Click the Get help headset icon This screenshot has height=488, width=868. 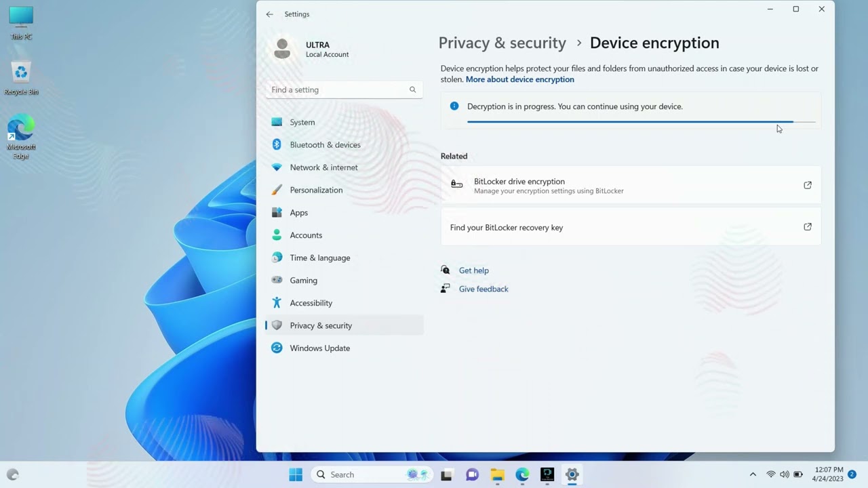click(x=445, y=270)
